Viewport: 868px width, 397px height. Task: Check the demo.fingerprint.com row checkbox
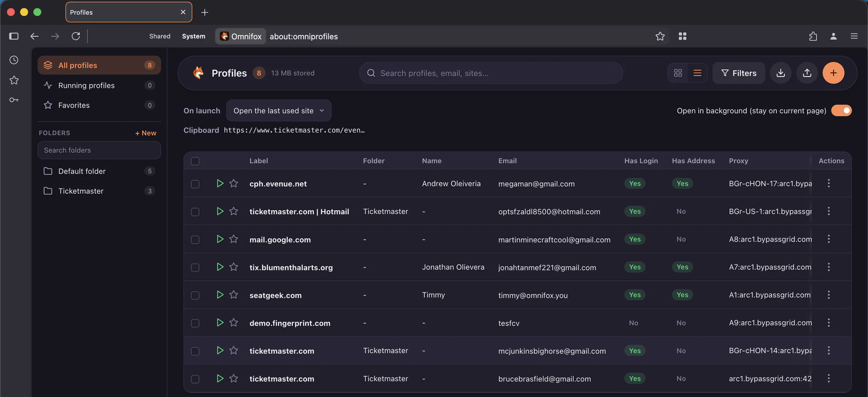click(x=195, y=323)
